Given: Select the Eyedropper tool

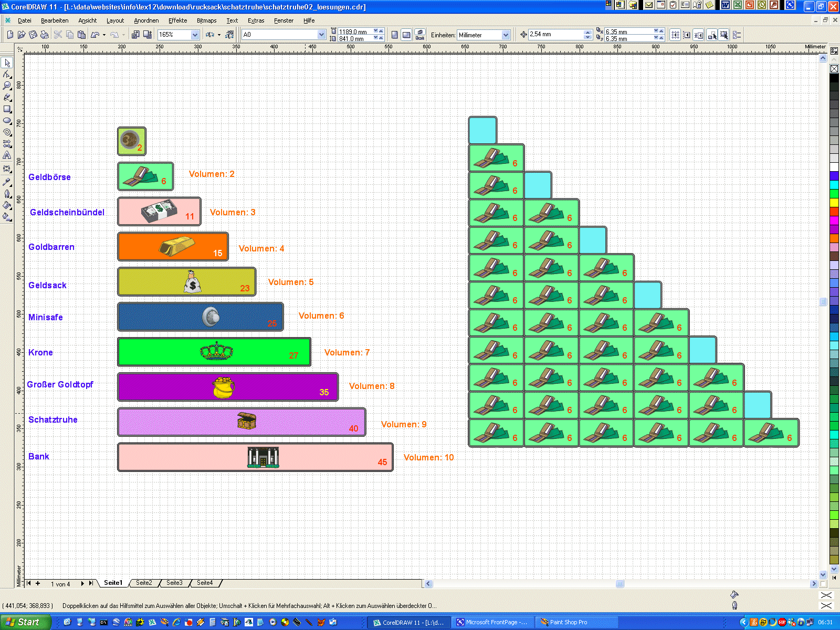Looking at the screenshot, I should 7,182.
